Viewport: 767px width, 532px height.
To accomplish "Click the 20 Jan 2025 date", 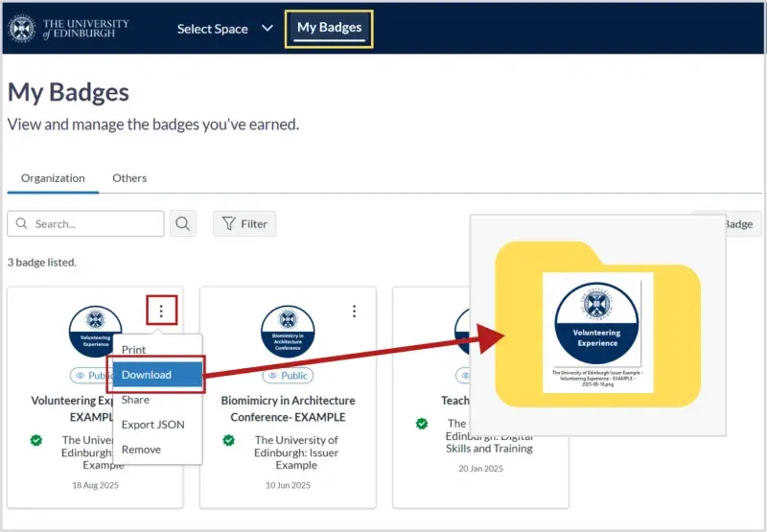I will click(x=481, y=469).
